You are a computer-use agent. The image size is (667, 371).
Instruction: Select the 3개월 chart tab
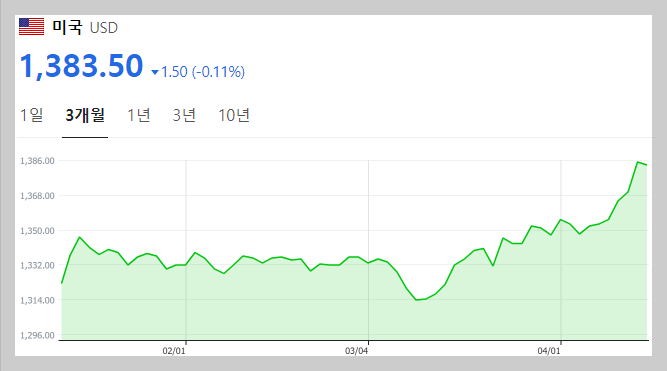pyautogui.click(x=85, y=115)
